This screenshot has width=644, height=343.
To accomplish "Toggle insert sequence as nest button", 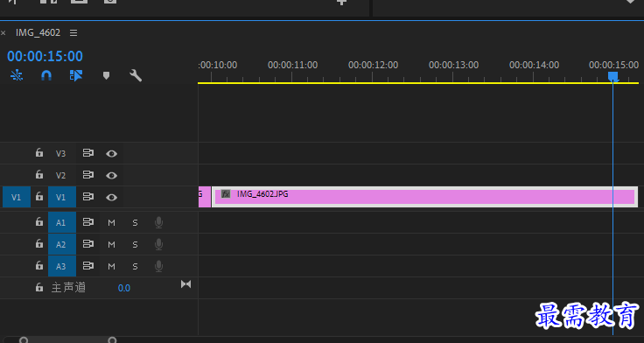I will coord(17,75).
